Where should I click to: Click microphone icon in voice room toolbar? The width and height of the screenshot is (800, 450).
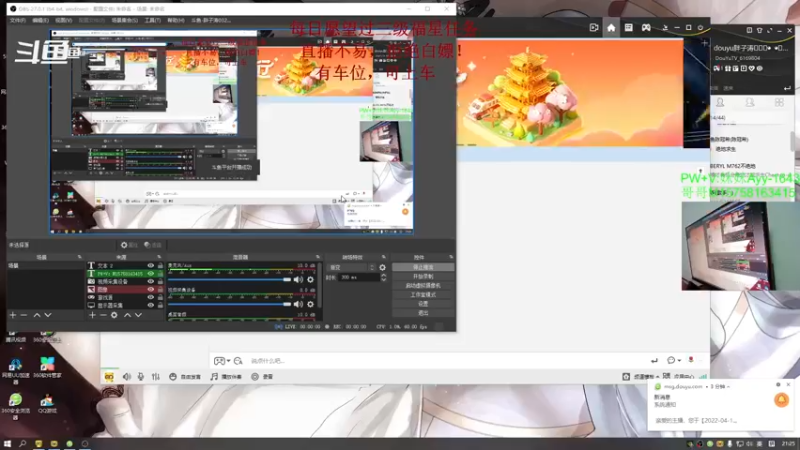click(141, 377)
